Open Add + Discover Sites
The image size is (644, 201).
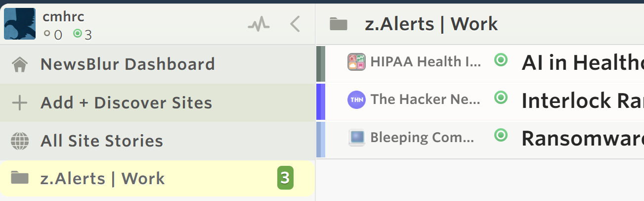[126, 103]
